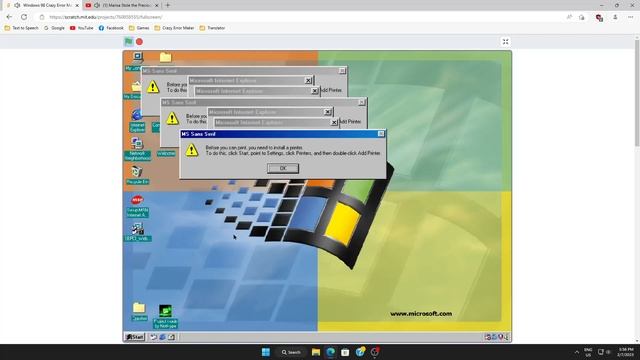640x360 pixels.
Task: Close the middle MS Sans Serif dialog
Action: point(361,102)
